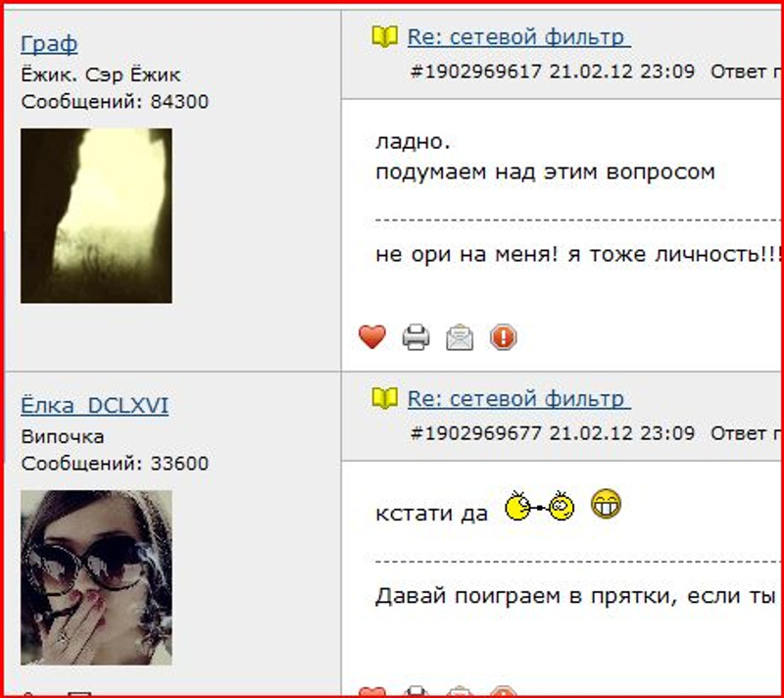Viewport: 784px width, 698px height.
Task: Open Граф's user profile link
Action: tap(49, 44)
